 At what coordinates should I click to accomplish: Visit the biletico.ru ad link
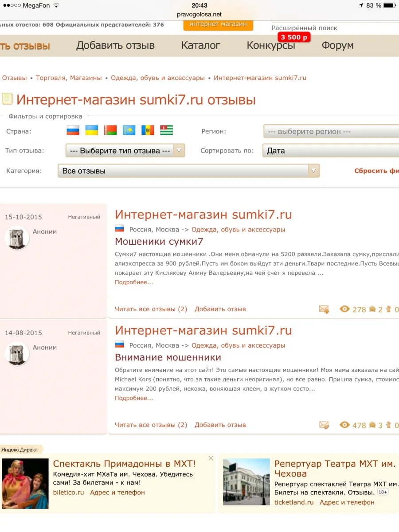click(68, 493)
